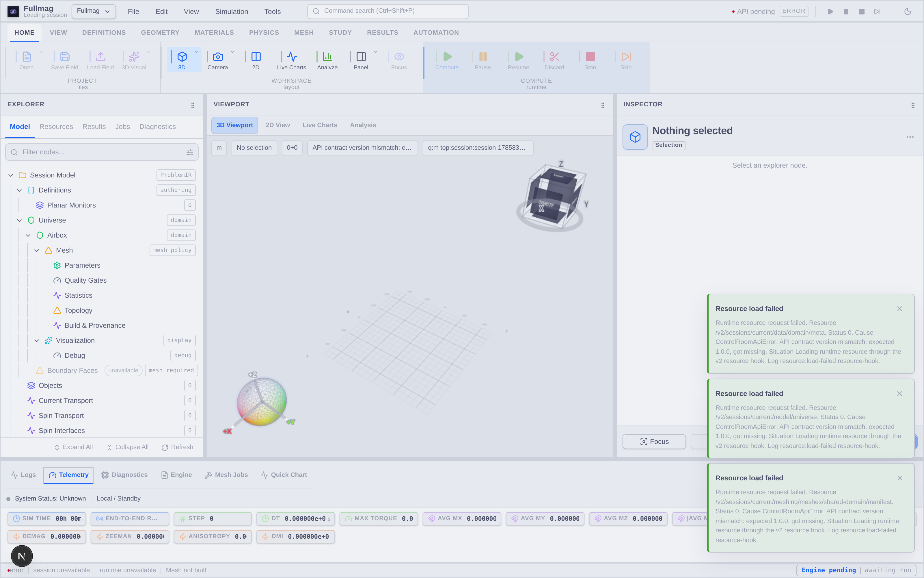
Task: Click the Refresh button in Explorer
Action: 178,447
